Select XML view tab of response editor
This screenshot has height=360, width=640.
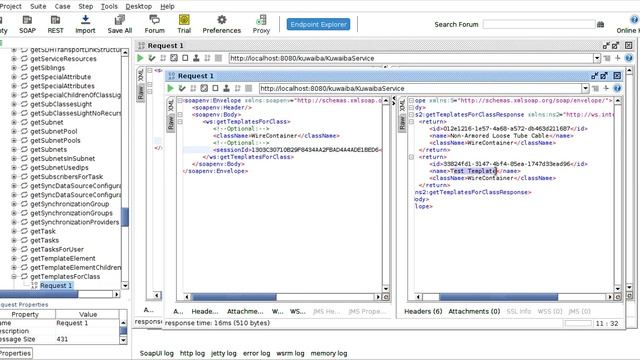(x=402, y=105)
